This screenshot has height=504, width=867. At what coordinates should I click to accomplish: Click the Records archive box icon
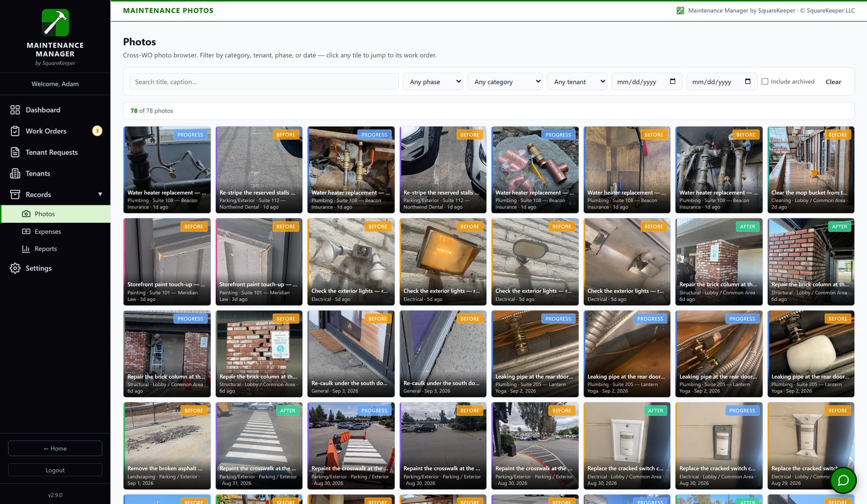tap(15, 195)
